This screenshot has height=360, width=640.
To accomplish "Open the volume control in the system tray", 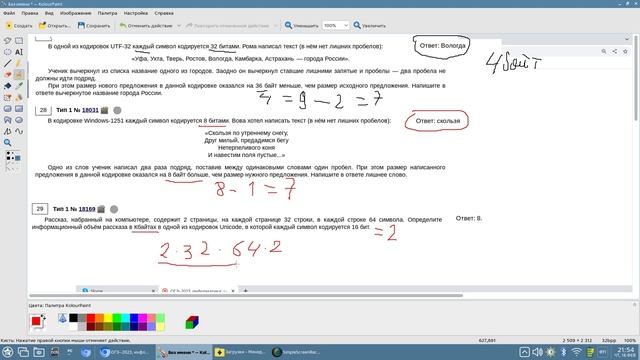I will pyautogui.click(x=538, y=352).
